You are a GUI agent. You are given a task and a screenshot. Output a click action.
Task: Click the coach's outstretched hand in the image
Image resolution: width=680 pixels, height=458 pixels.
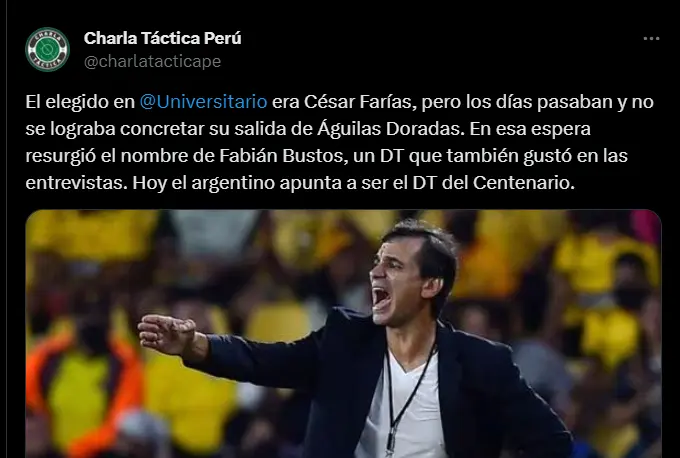point(167,333)
